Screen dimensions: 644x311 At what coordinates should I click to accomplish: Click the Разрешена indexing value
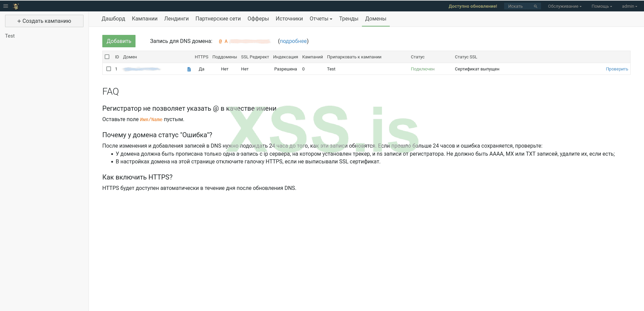[285, 69]
